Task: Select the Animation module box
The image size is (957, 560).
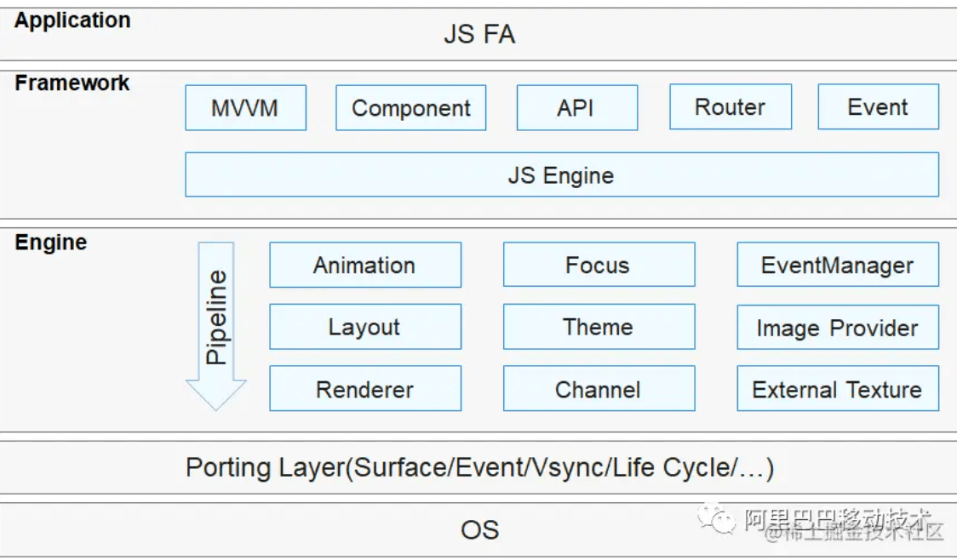Action: point(364,265)
